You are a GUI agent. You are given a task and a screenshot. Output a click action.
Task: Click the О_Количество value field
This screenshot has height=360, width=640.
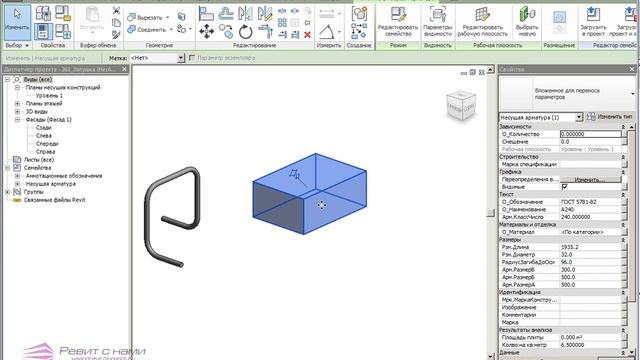pos(590,134)
